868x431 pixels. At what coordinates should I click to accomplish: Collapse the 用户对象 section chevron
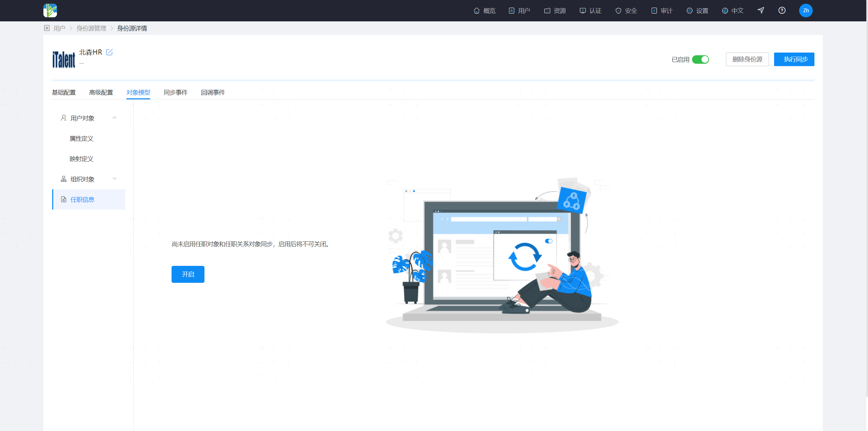coord(115,118)
